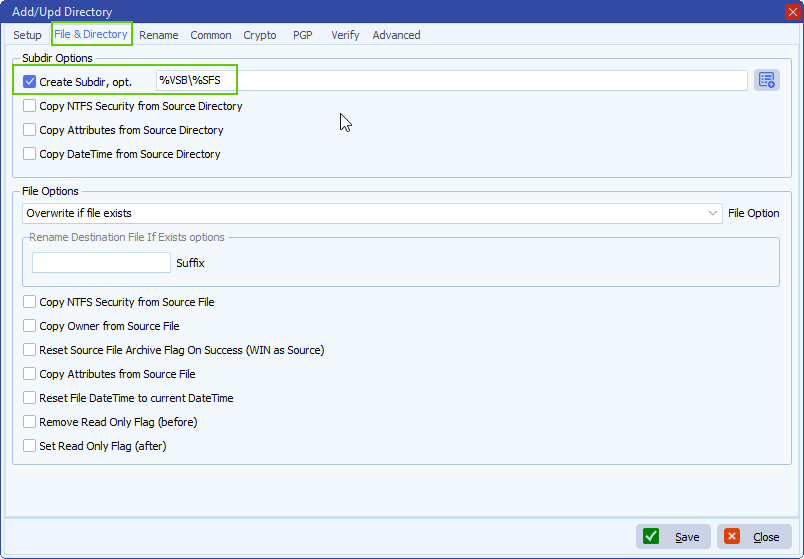Enable Set Read Only Flag (after)
Screen dimensions: 804x559
pyautogui.click(x=29, y=446)
